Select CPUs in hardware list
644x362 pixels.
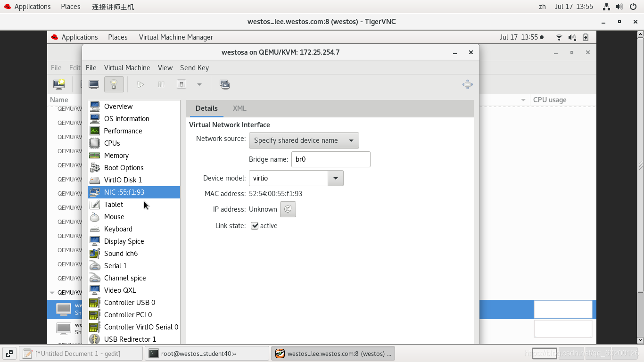point(134,143)
